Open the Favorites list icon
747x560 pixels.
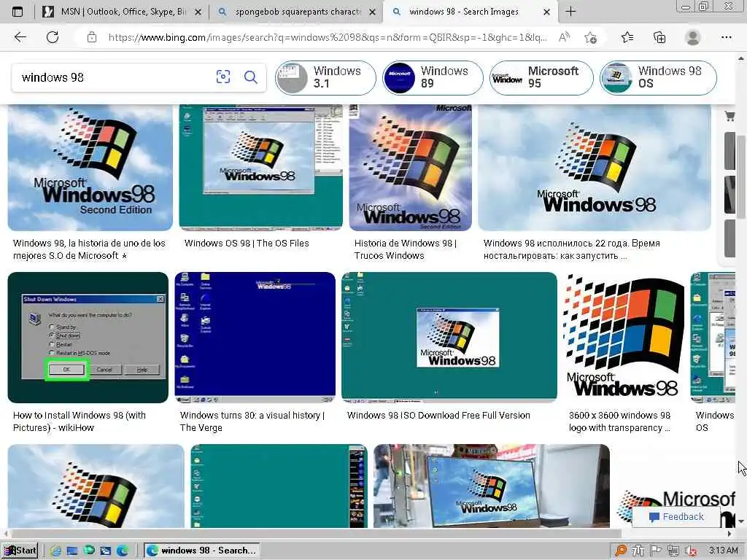tap(627, 37)
